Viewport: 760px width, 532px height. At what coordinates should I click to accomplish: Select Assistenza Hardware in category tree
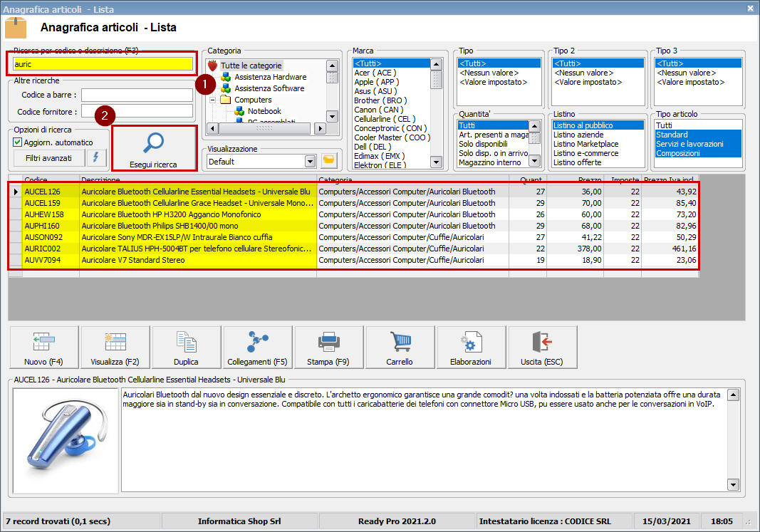point(270,77)
